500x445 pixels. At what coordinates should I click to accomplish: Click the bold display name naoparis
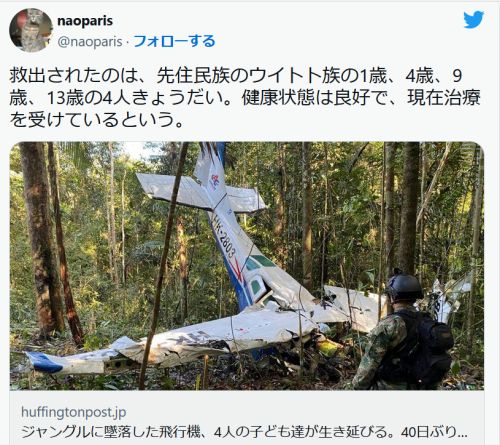pyautogui.click(x=85, y=21)
